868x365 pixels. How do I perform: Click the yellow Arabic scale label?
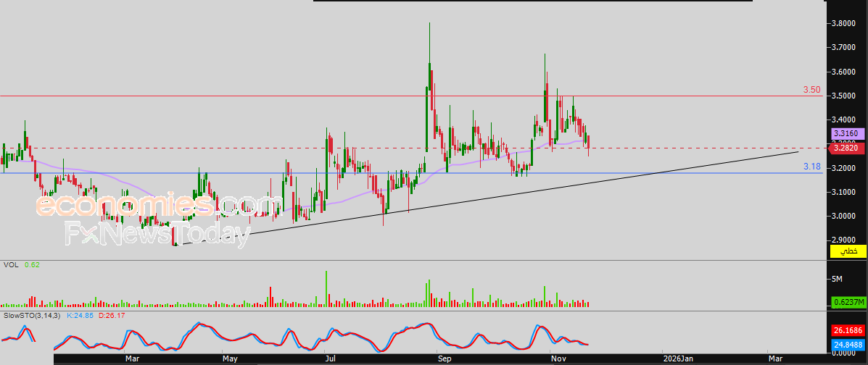847,251
